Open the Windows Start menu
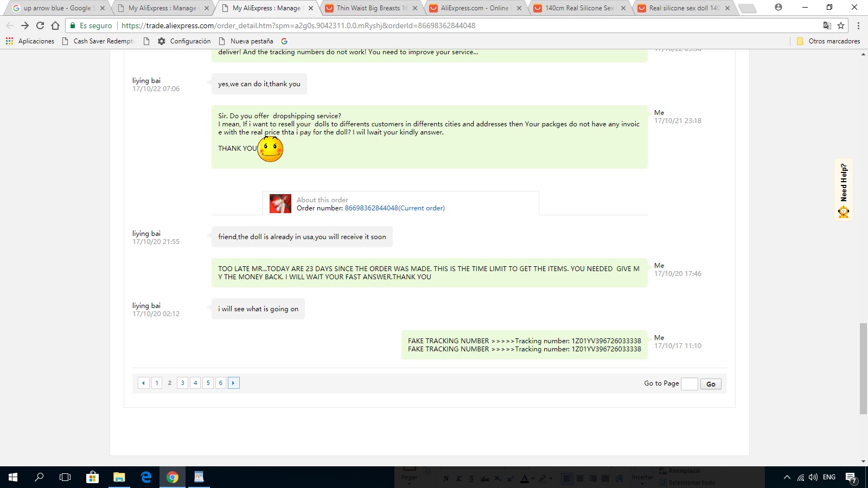Screen dimensions: 868x488 pos(13,477)
